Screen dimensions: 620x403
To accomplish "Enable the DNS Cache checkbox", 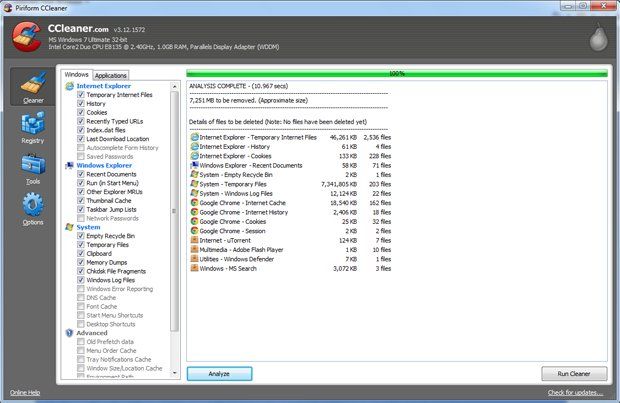I will (x=81, y=297).
